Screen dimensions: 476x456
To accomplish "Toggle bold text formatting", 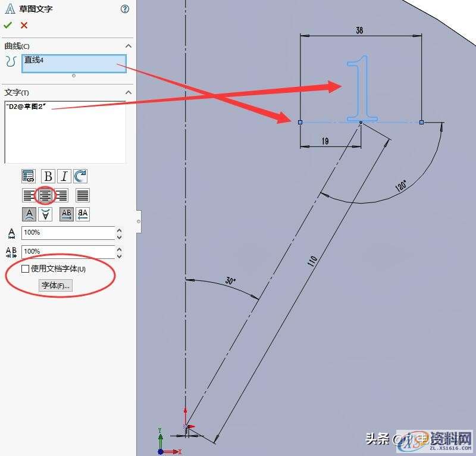I will coord(48,176).
